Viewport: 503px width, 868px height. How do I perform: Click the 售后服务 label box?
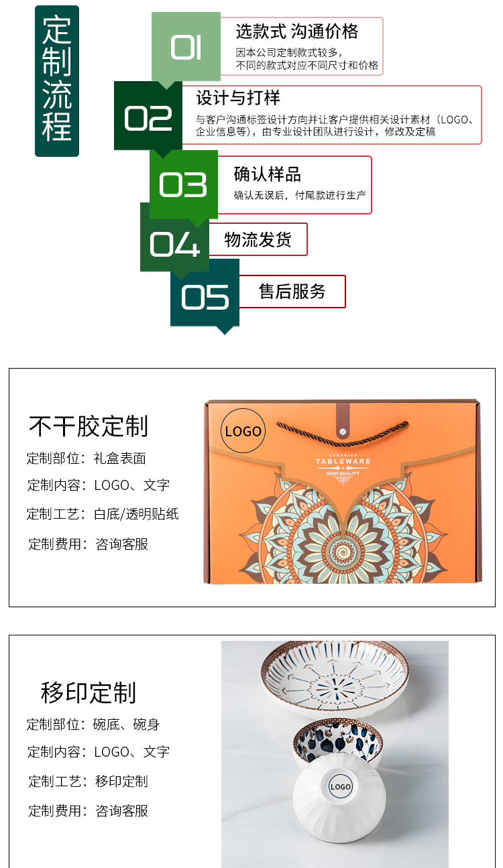coord(292,292)
